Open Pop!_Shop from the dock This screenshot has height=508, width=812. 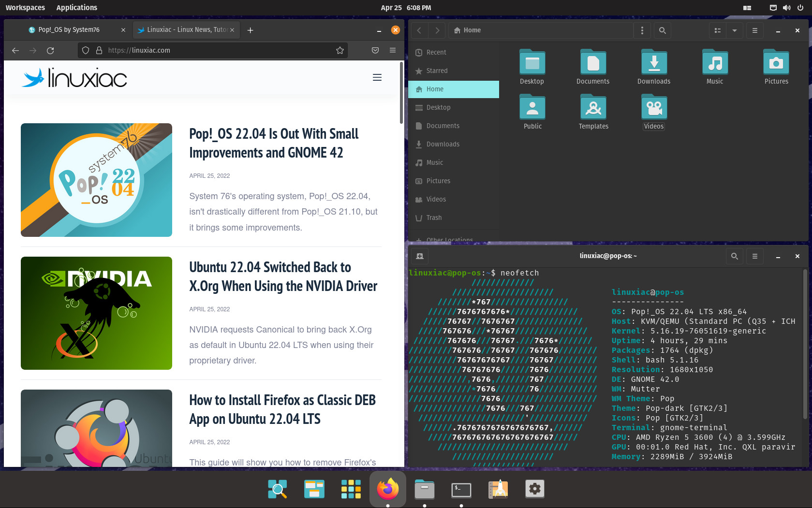[x=498, y=489]
